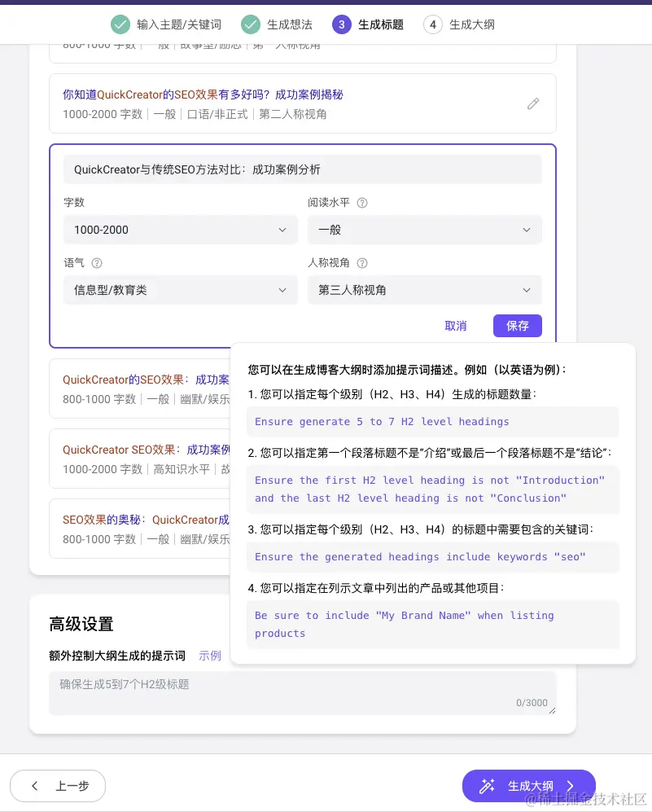
Task: Click help icon next to 语气
Action: coord(97,263)
